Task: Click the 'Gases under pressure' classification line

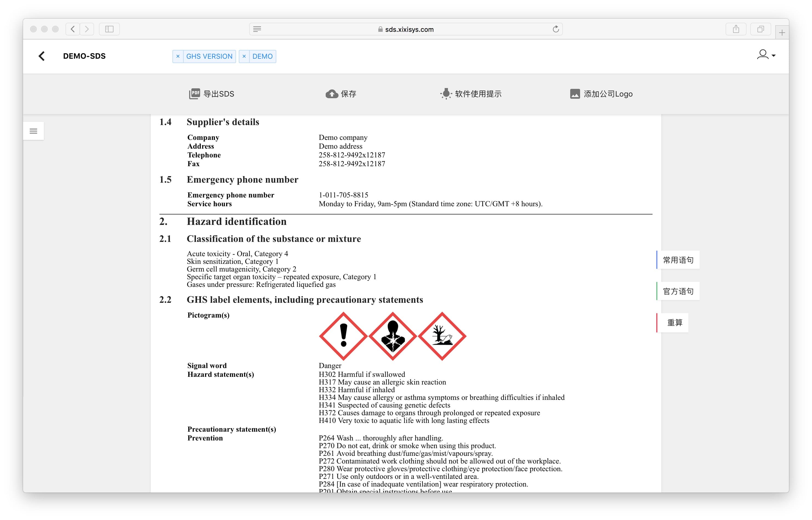Action: click(261, 284)
